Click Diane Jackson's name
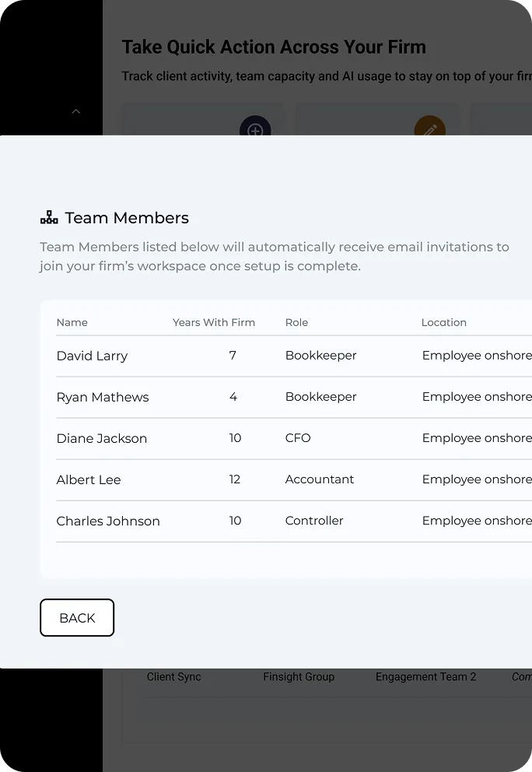 click(x=102, y=439)
